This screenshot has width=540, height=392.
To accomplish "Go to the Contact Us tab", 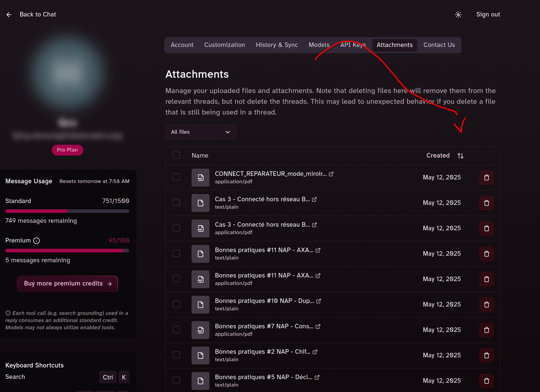I will pyautogui.click(x=439, y=45).
